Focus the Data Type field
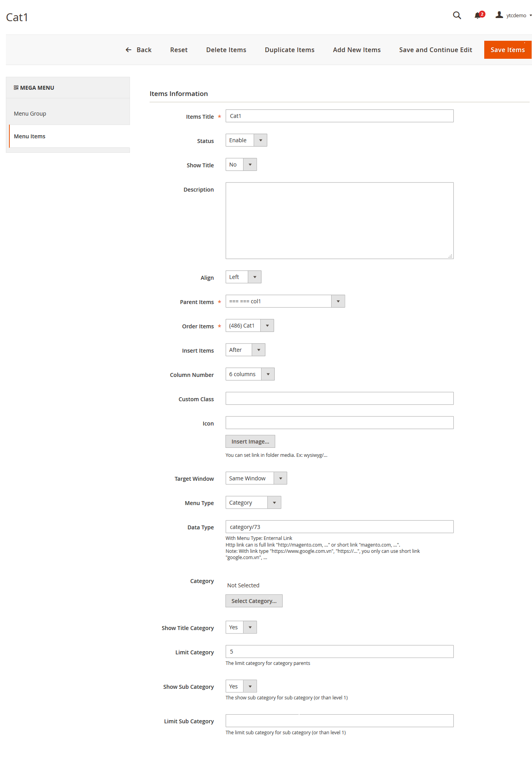Image resolution: width=532 pixels, height=766 pixels. [339, 527]
